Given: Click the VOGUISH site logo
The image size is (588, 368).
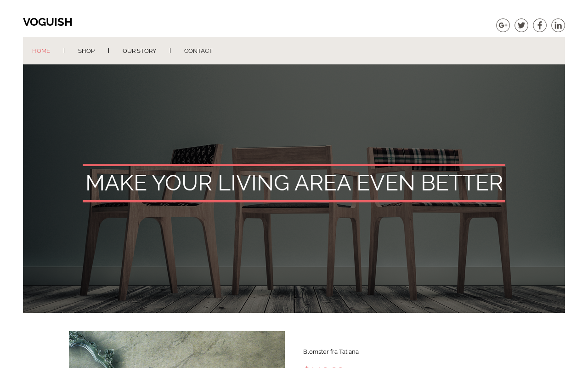Looking at the screenshot, I should [48, 22].
